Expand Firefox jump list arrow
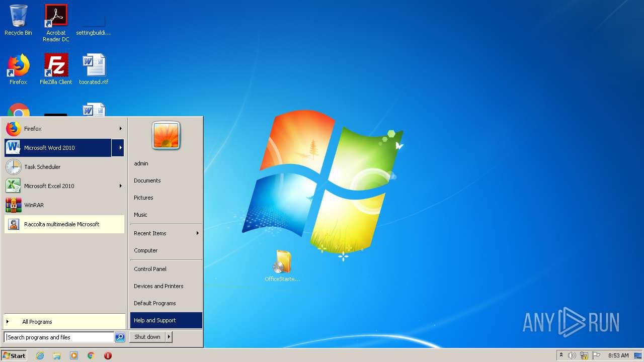The width and height of the screenshot is (644, 362). tap(121, 129)
